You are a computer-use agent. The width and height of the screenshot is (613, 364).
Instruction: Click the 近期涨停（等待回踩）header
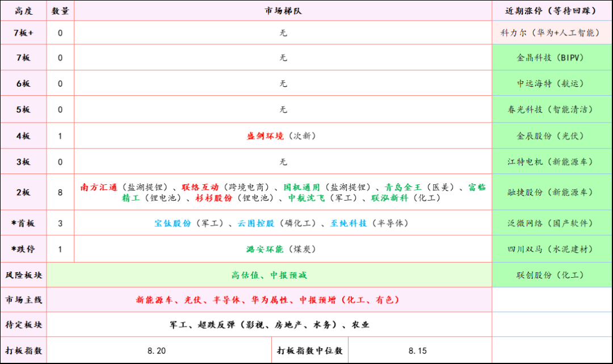552,11
